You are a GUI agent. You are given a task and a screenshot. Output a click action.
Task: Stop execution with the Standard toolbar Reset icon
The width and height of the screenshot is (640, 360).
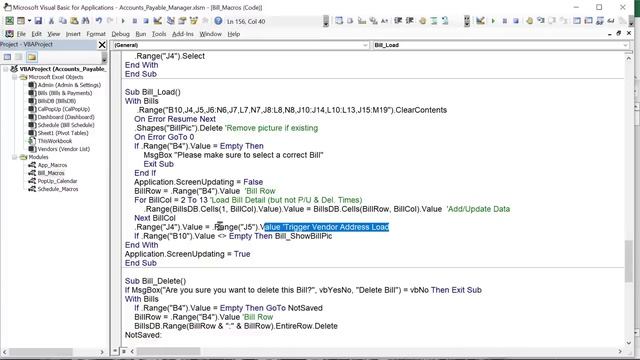pos(146,21)
